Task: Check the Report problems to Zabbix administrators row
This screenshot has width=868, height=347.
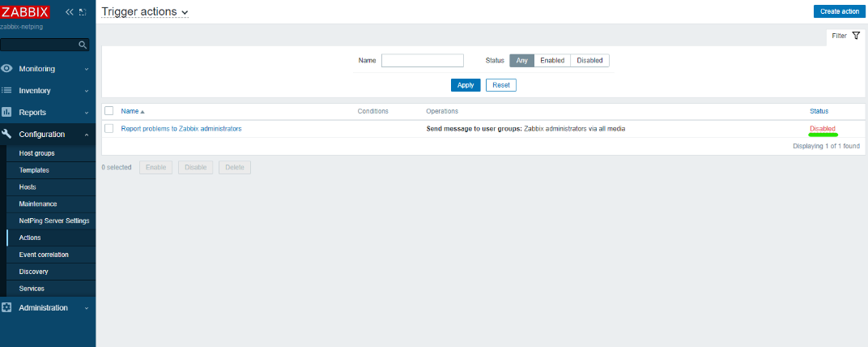Action: [x=108, y=129]
